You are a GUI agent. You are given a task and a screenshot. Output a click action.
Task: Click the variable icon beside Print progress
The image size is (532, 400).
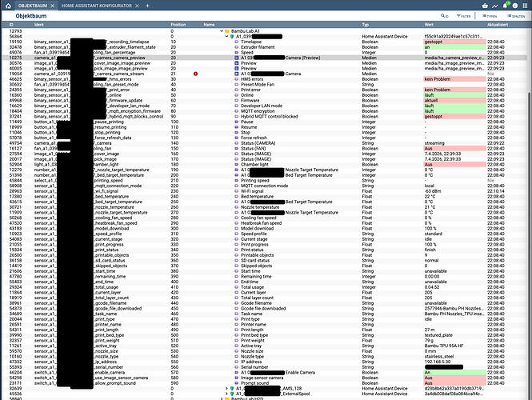click(x=237, y=244)
